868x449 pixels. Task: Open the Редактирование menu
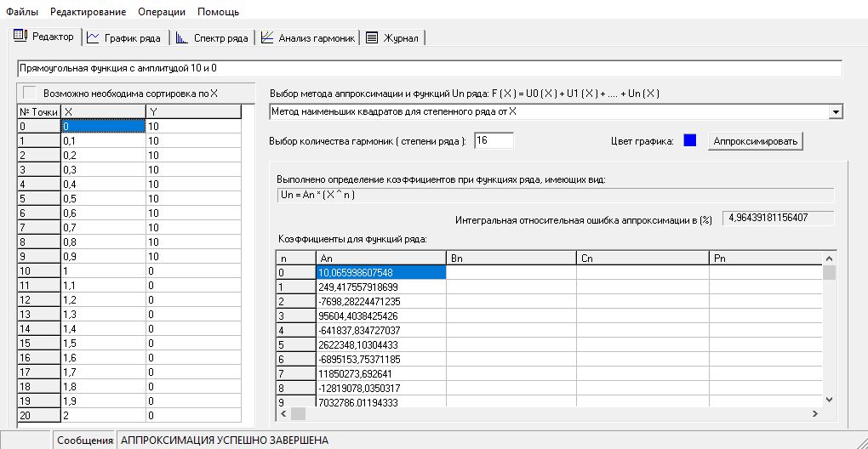click(x=88, y=12)
